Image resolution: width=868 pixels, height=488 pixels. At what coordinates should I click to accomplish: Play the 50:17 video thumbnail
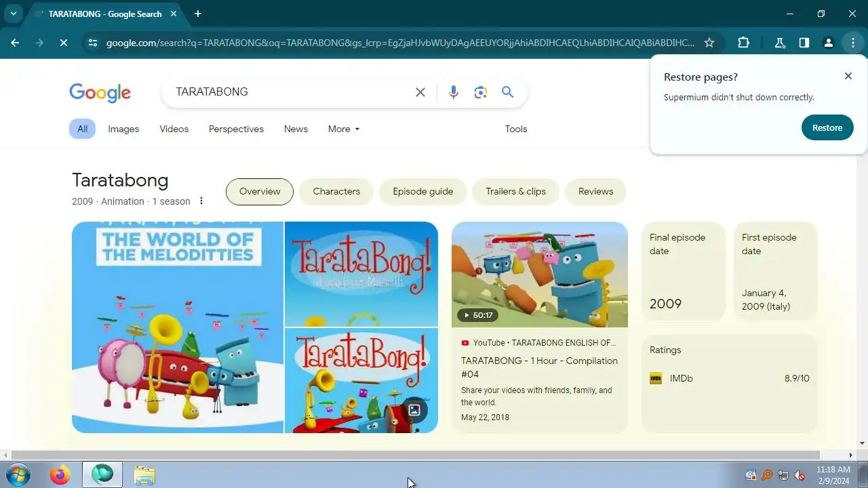(540, 274)
